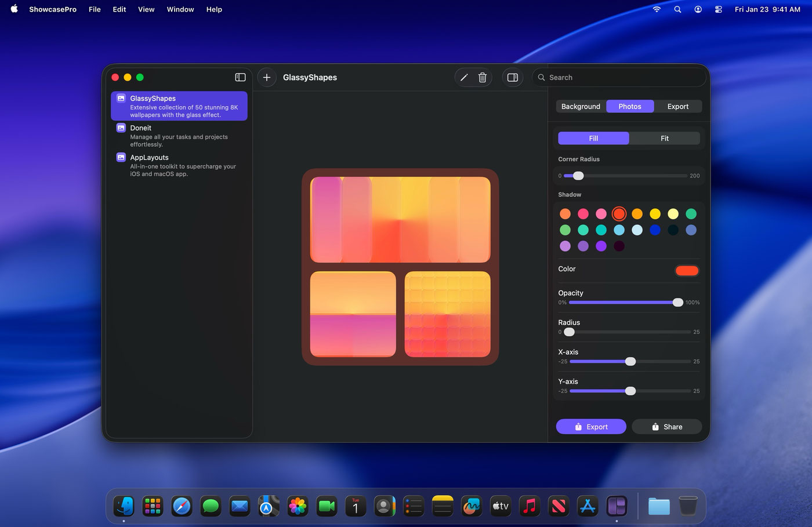Open Control Center in menu bar
The image size is (812, 527).
click(718, 9)
